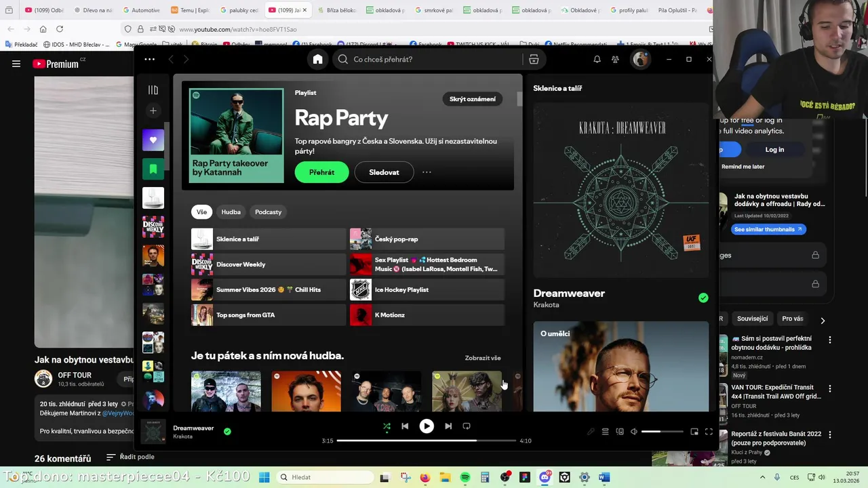This screenshot has height=488, width=868.
Task: Open the Summer Vibes 2026 Chill Hits tile
Action: [269, 289]
